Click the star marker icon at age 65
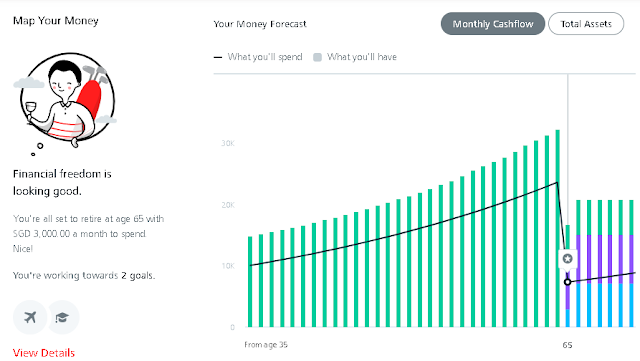 [567, 258]
